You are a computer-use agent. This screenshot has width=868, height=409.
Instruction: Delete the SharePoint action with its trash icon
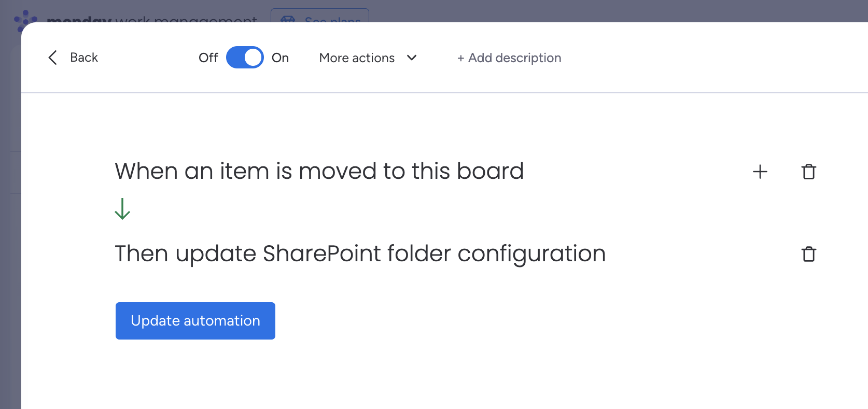808,254
